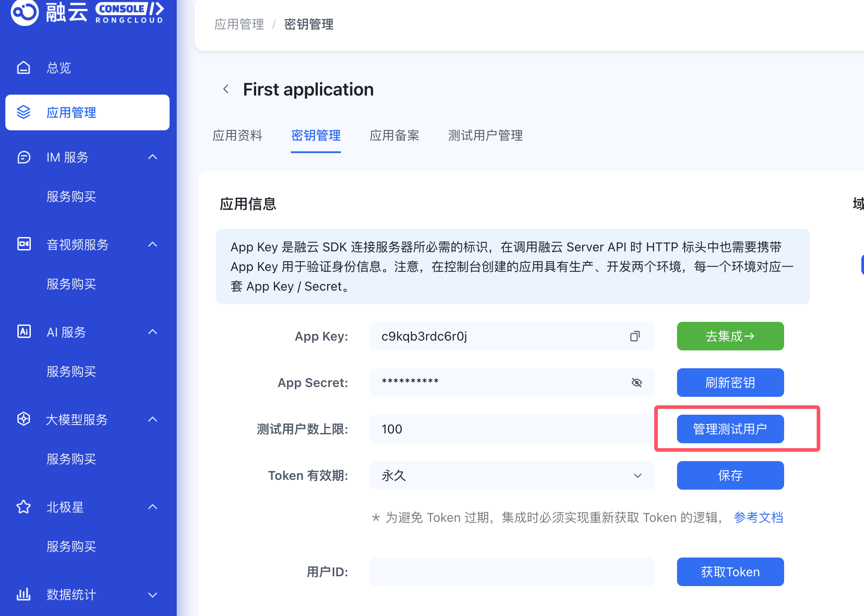Click the App Key text c9kqb3rdc6r0j
Viewport: 864px width, 616px height.
pos(424,336)
